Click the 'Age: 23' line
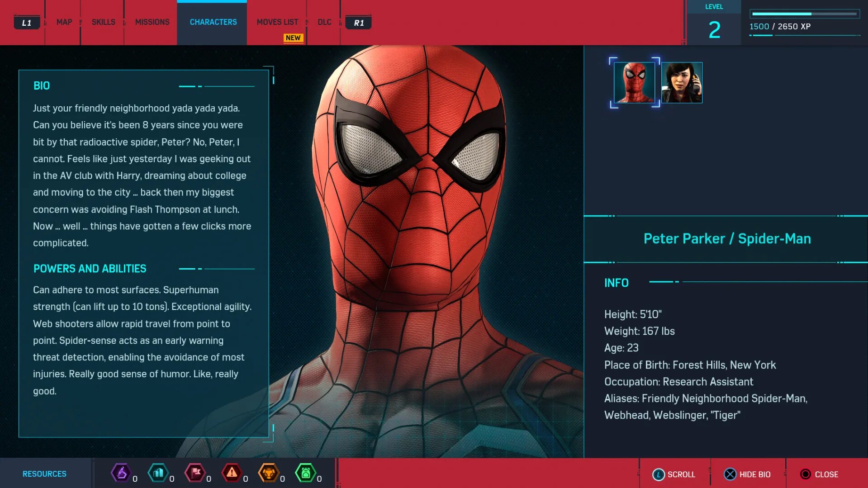The width and height of the screenshot is (868, 488). pos(621,348)
